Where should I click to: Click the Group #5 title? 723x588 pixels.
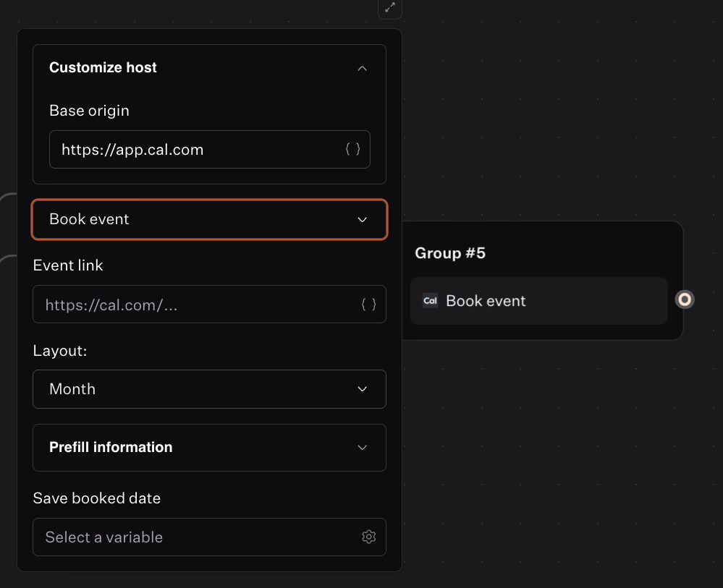(x=449, y=253)
